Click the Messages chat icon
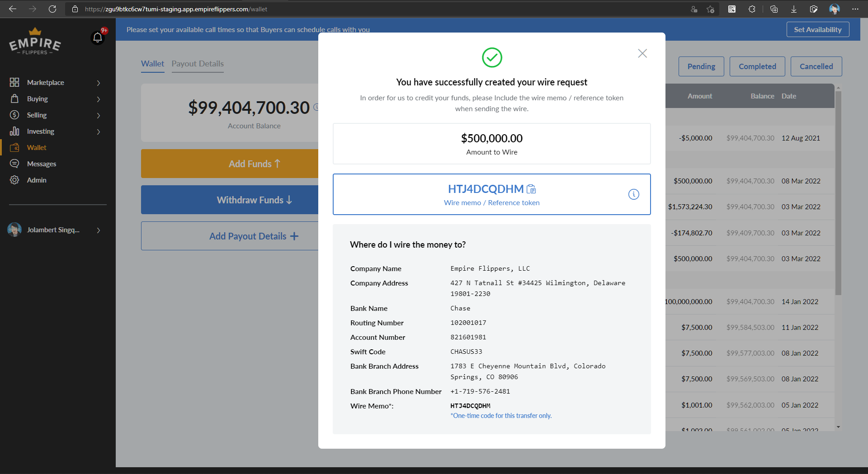 pyautogui.click(x=14, y=164)
